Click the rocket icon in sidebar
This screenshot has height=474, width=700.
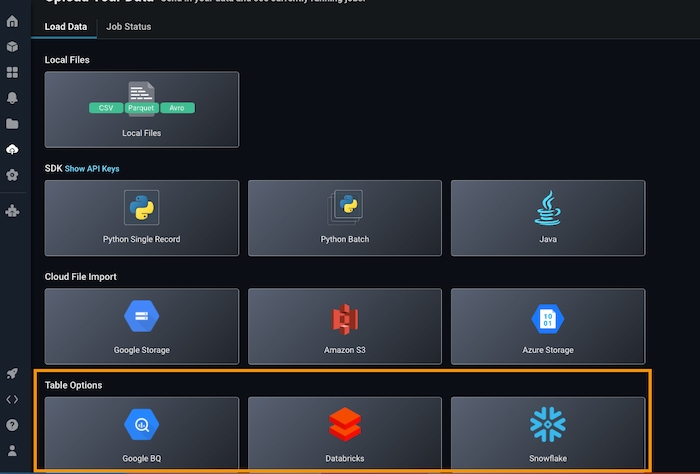pos(12,374)
